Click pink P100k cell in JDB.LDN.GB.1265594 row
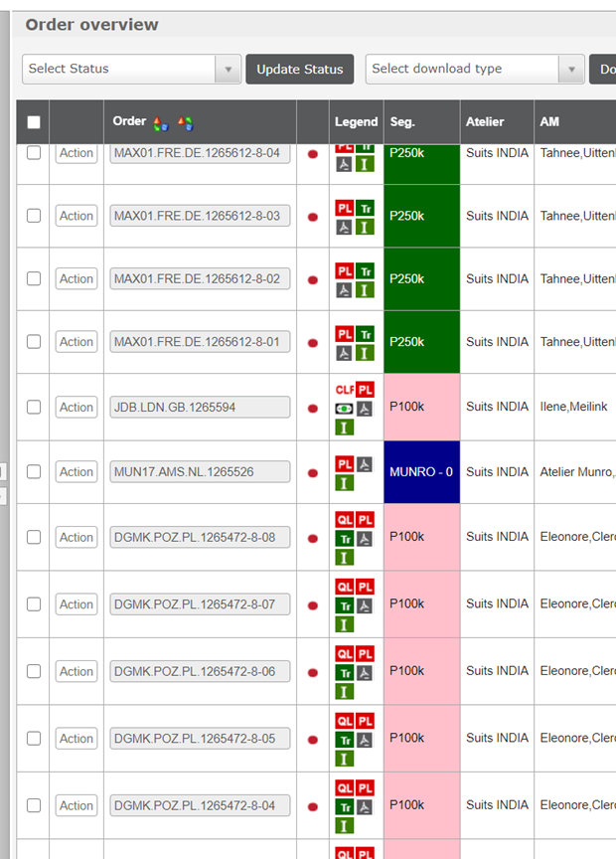Viewport: 616px width, 859px height. pos(421,407)
